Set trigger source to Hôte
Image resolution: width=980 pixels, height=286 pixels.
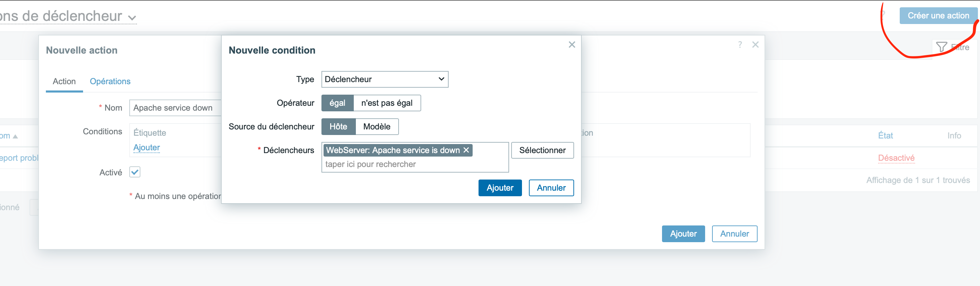point(338,127)
